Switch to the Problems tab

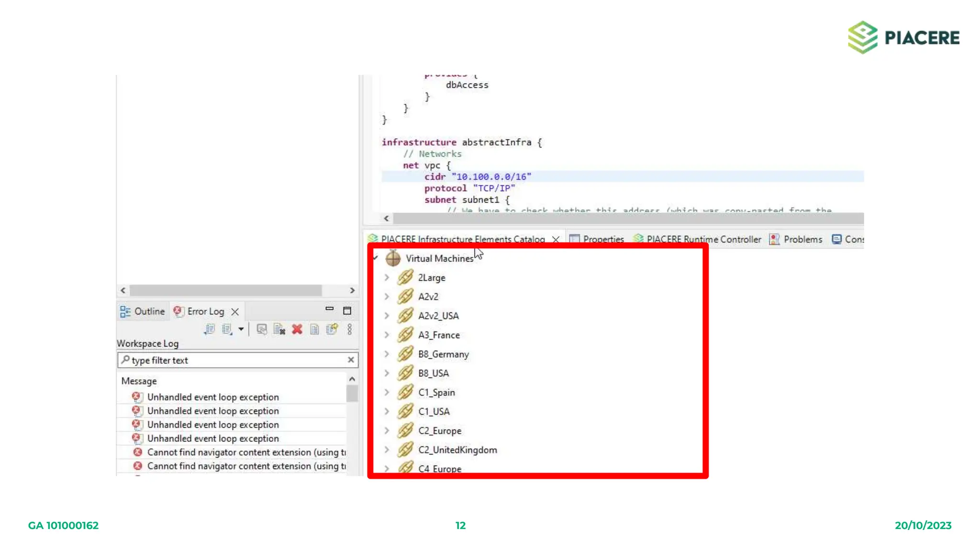802,239
